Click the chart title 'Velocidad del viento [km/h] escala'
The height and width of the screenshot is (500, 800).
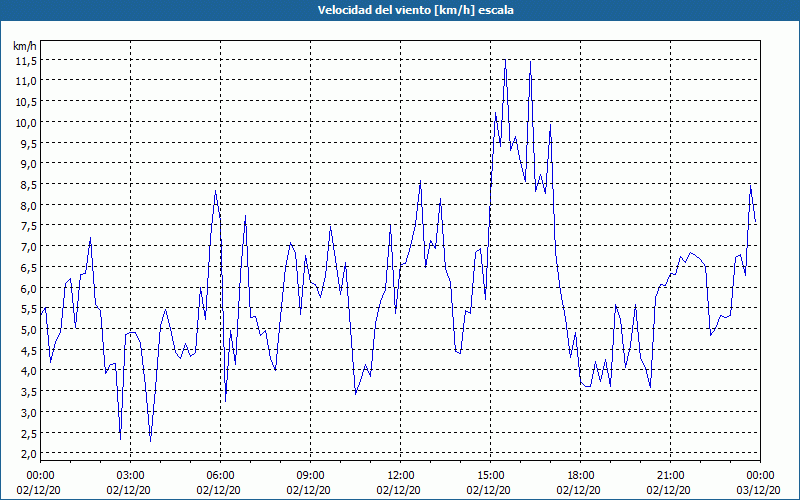(415, 10)
